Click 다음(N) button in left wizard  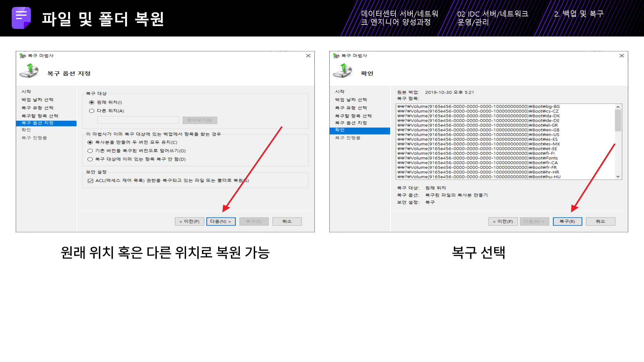221,221
